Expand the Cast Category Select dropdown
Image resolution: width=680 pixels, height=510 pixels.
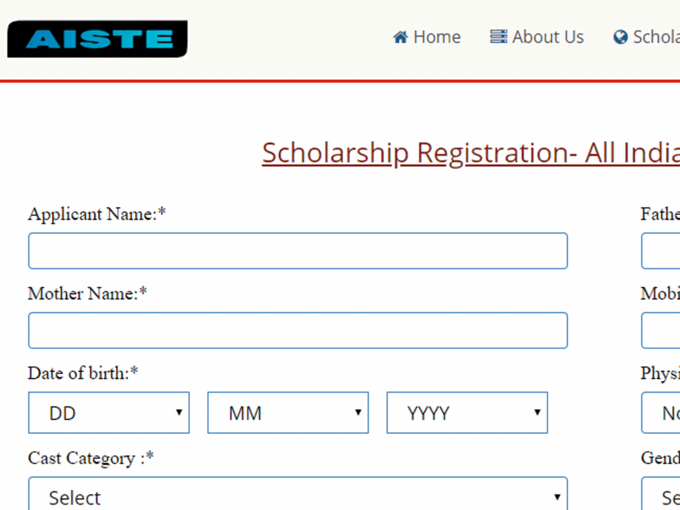coord(298,494)
